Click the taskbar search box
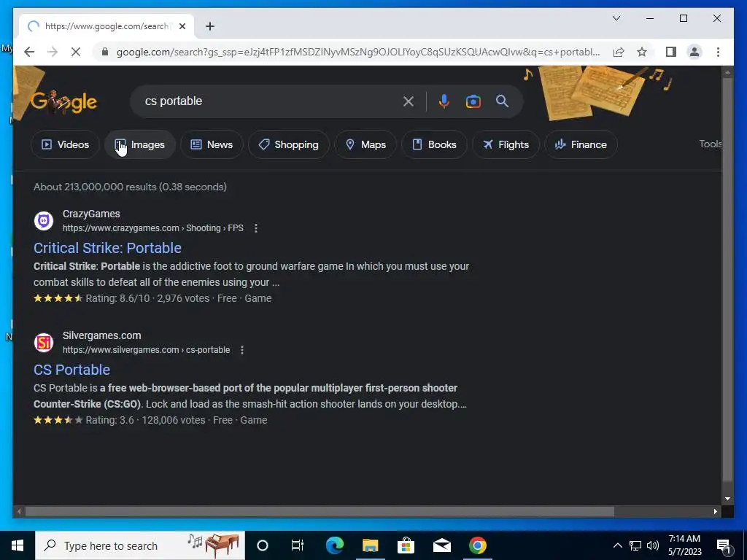 tap(140, 545)
